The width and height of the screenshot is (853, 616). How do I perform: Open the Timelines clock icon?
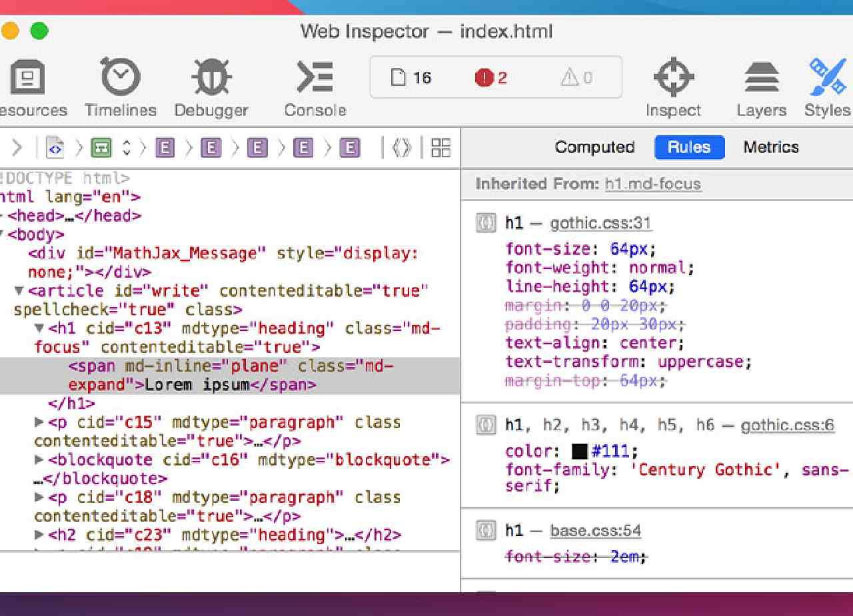(x=121, y=77)
